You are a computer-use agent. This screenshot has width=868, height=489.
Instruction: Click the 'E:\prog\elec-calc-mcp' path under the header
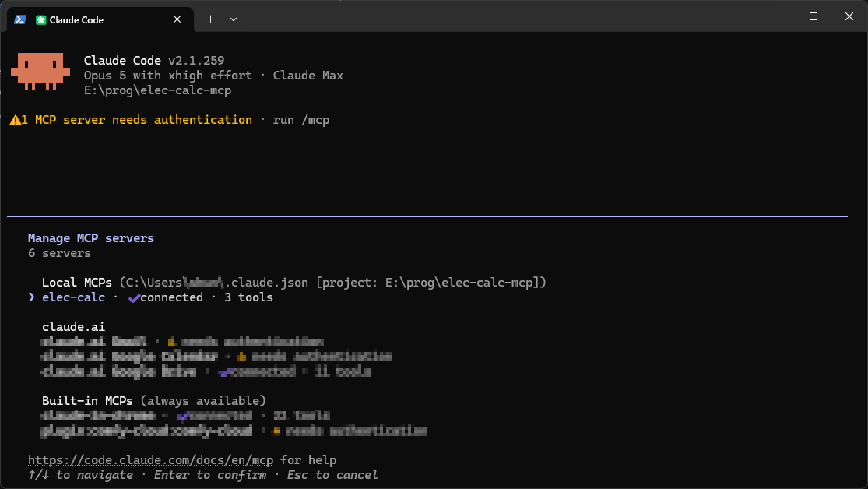click(158, 90)
